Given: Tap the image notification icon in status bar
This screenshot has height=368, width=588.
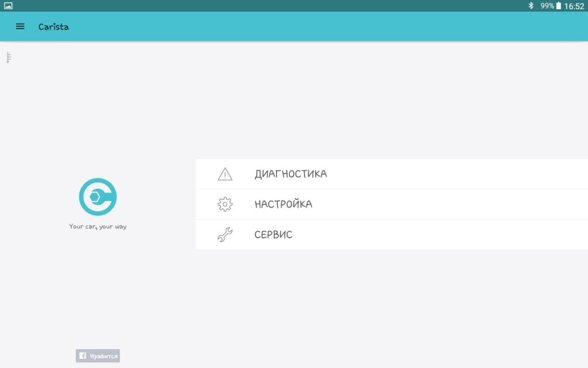Looking at the screenshot, I should coord(8,6).
